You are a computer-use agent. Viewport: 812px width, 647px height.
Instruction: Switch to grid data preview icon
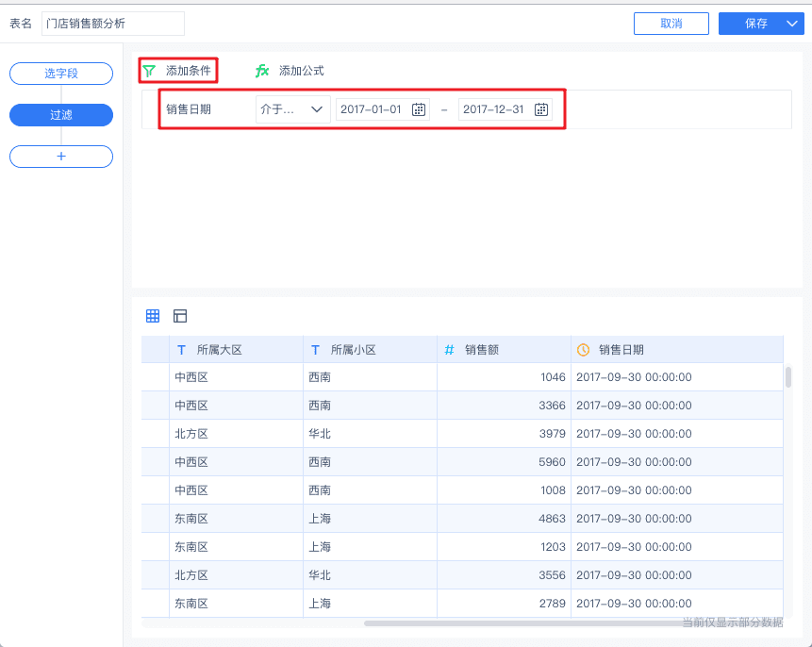click(153, 315)
